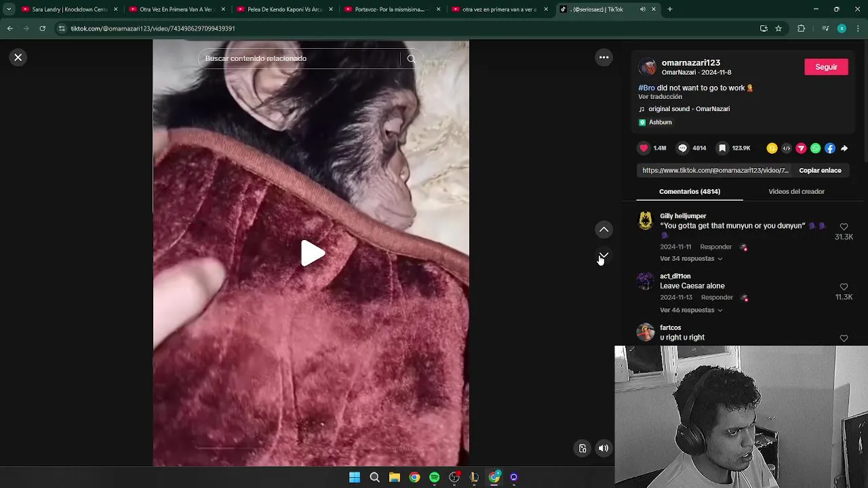Open omarnazari123 profile avatar
The image size is (868, 488).
pyautogui.click(x=648, y=66)
